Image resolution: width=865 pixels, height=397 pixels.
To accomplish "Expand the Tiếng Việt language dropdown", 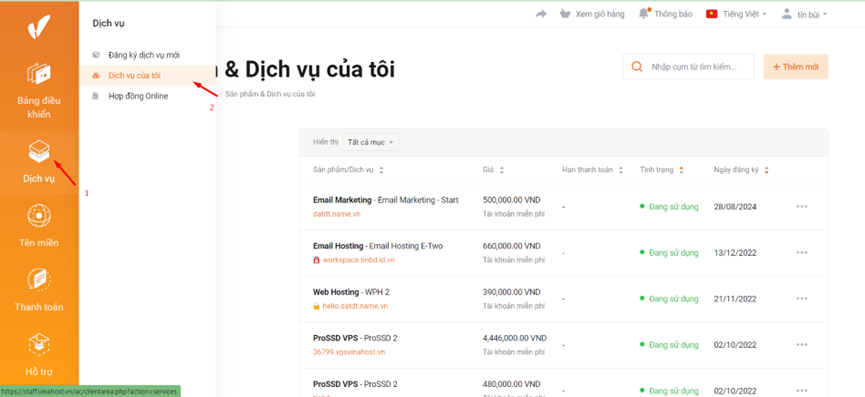I will 736,14.
